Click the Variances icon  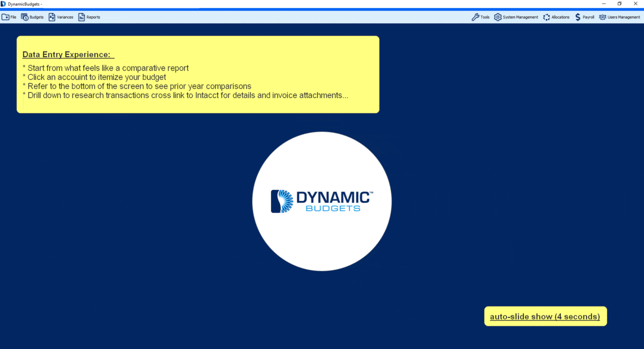[52, 17]
